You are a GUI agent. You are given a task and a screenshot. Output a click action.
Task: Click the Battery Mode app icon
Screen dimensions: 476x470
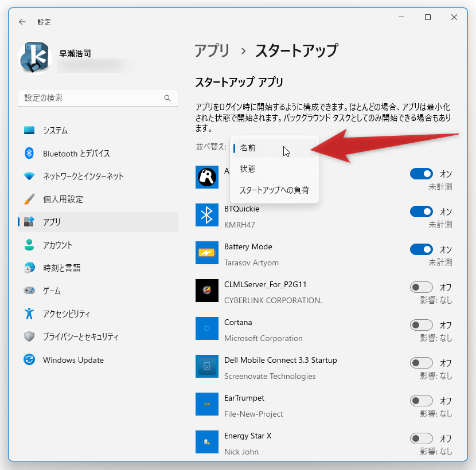tap(206, 253)
